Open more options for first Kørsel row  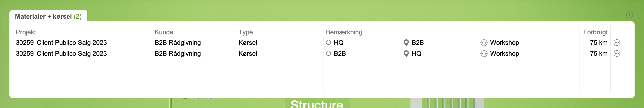click(617, 43)
